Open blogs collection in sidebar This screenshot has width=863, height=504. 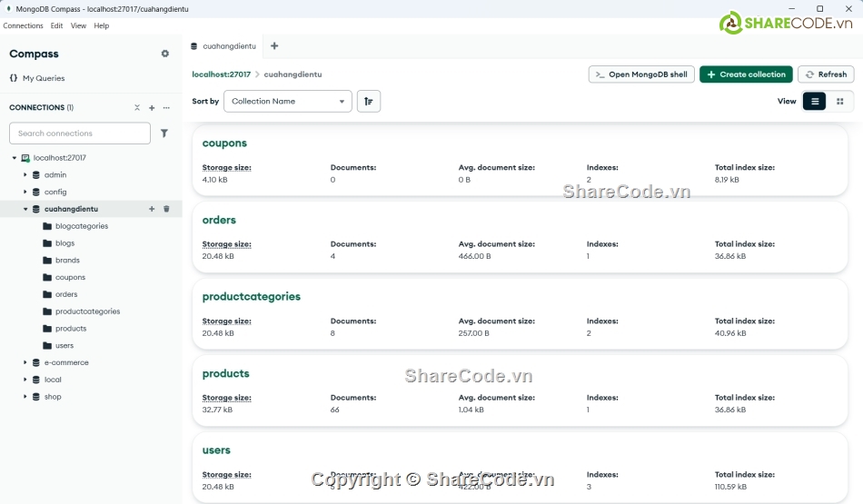(x=64, y=243)
